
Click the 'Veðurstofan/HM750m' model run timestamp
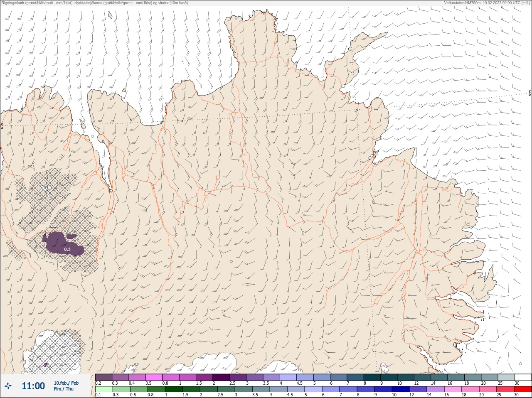tap(488, 3)
